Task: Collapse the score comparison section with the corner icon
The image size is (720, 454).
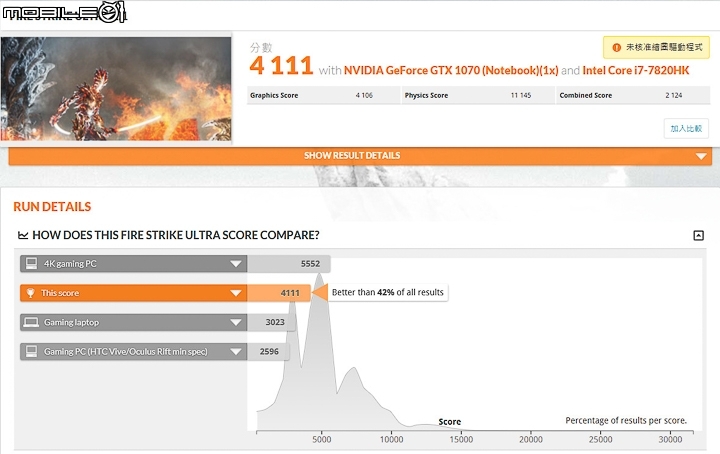Action: (698, 235)
